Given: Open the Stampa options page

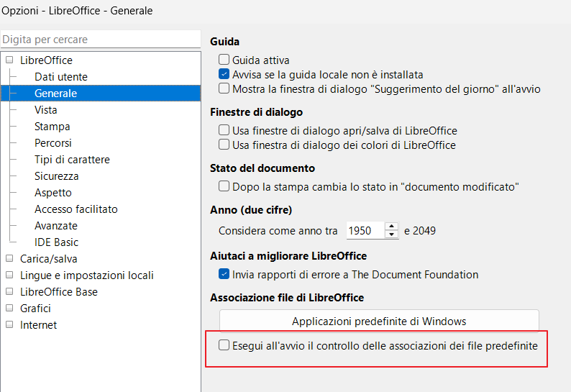Looking at the screenshot, I should pyautogui.click(x=52, y=127).
